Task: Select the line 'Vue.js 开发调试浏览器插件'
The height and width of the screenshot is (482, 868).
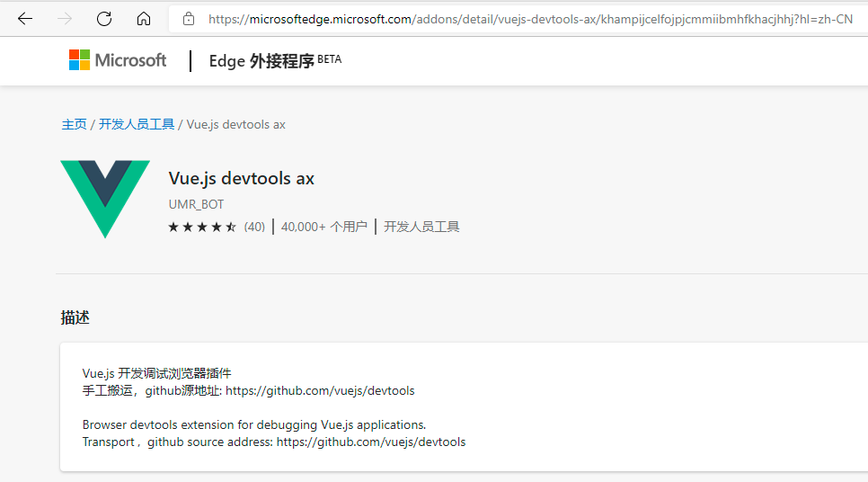Action: pos(156,373)
